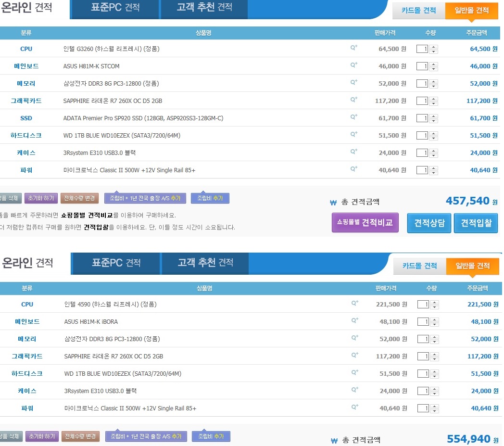Select ADATA Premier Pro SP920 SSD product name
This screenshot has height=446, width=504.
pos(143,118)
